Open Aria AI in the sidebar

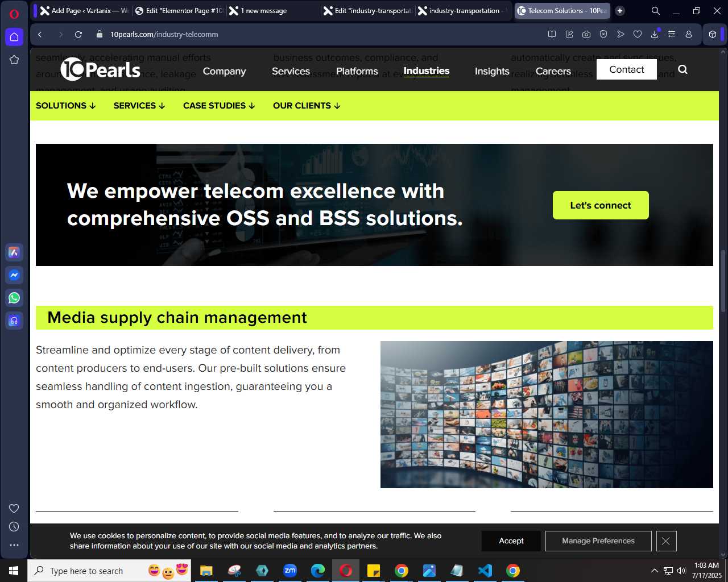pyautogui.click(x=14, y=252)
